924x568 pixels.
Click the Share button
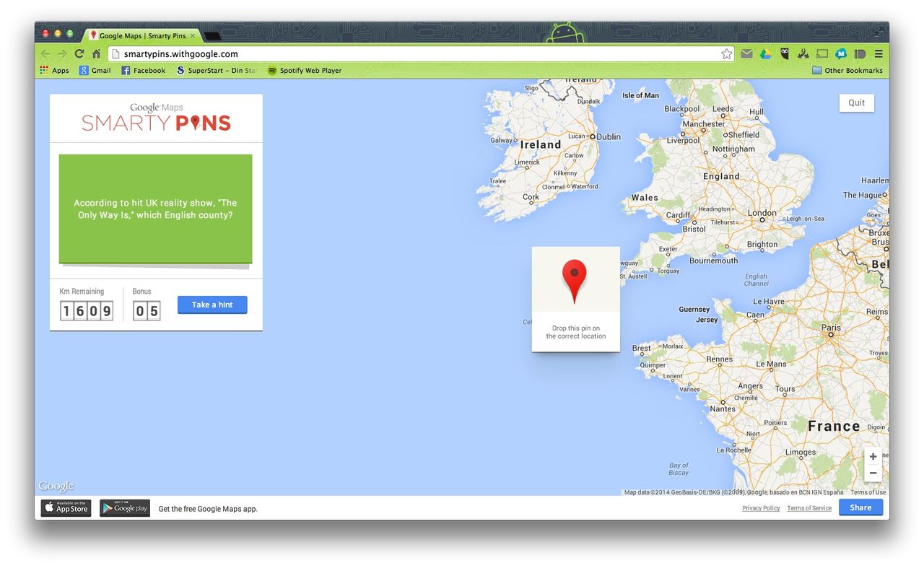pos(860,507)
